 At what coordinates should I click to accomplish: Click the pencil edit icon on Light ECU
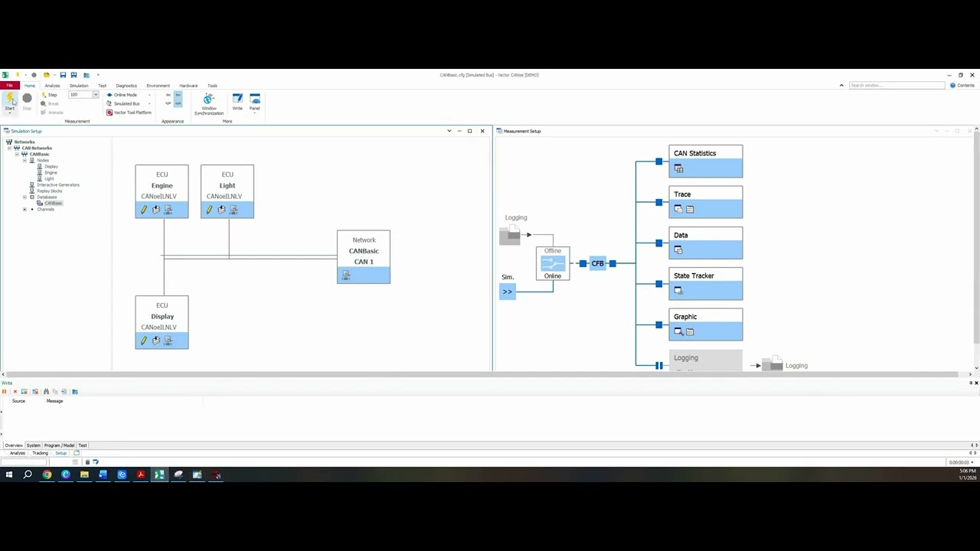pyautogui.click(x=209, y=210)
